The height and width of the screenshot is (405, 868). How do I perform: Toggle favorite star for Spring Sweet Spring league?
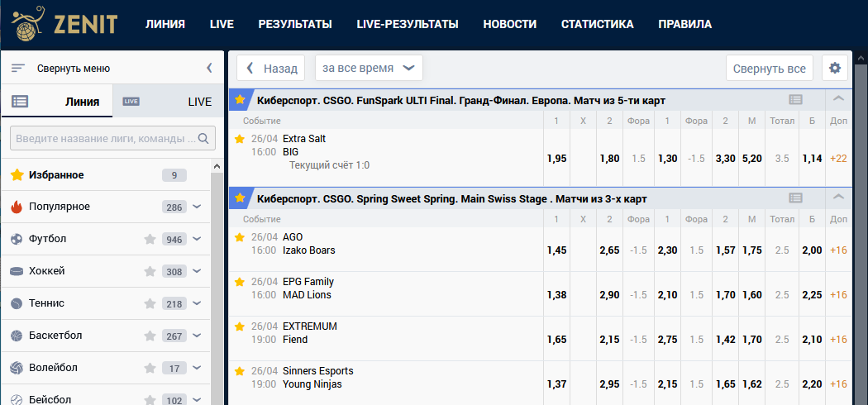coord(240,198)
